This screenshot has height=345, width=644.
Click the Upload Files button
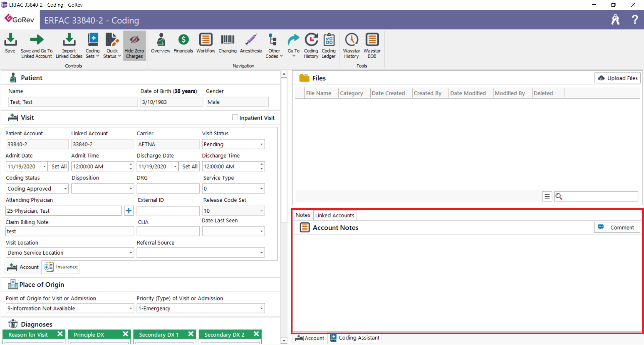(618, 78)
